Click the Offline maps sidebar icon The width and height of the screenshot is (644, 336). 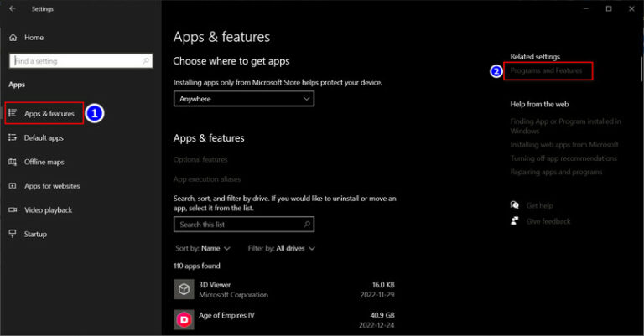pyautogui.click(x=13, y=162)
